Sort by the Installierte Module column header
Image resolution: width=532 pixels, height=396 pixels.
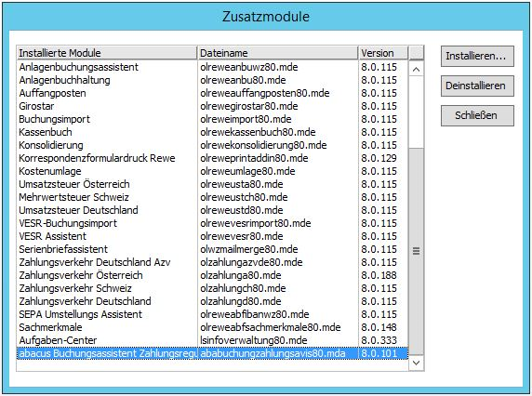pos(107,53)
